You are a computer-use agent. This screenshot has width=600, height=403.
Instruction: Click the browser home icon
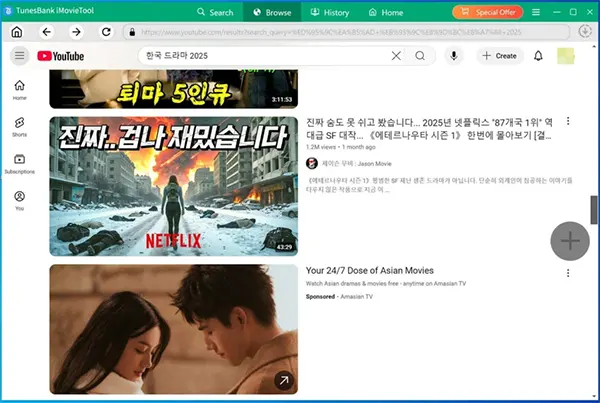[17, 32]
